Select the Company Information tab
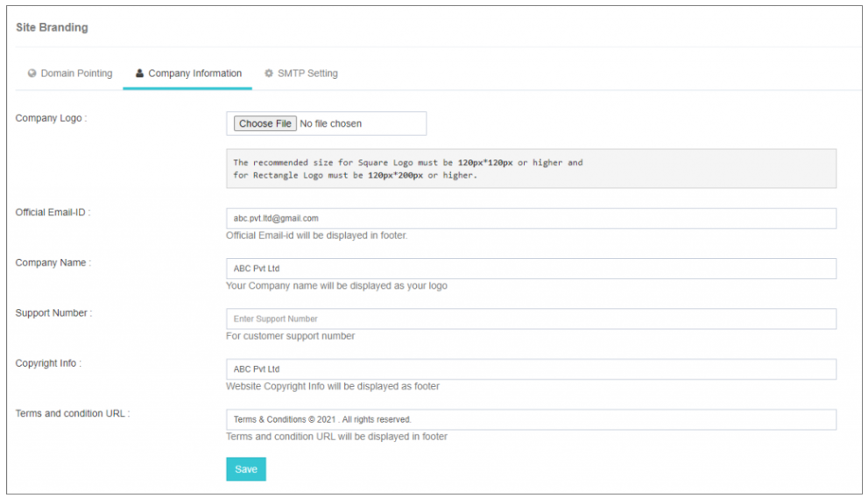Viewport: 868px width, 498px height. [x=194, y=74]
